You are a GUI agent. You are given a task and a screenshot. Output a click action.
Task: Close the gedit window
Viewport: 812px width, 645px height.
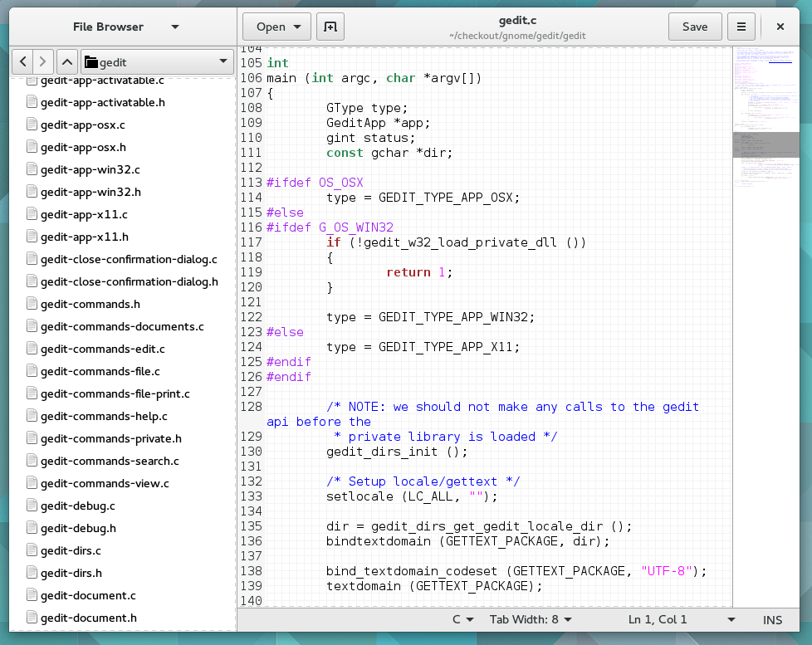pyautogui.click(x=780, y=27)
